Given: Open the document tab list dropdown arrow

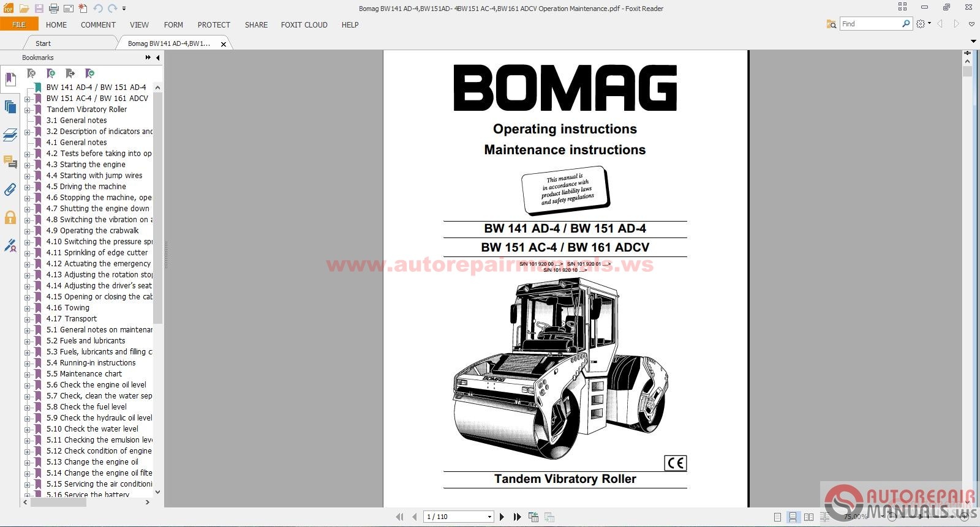Looking at the screenshot, I should pyautogui.click(x=973, y=42).
